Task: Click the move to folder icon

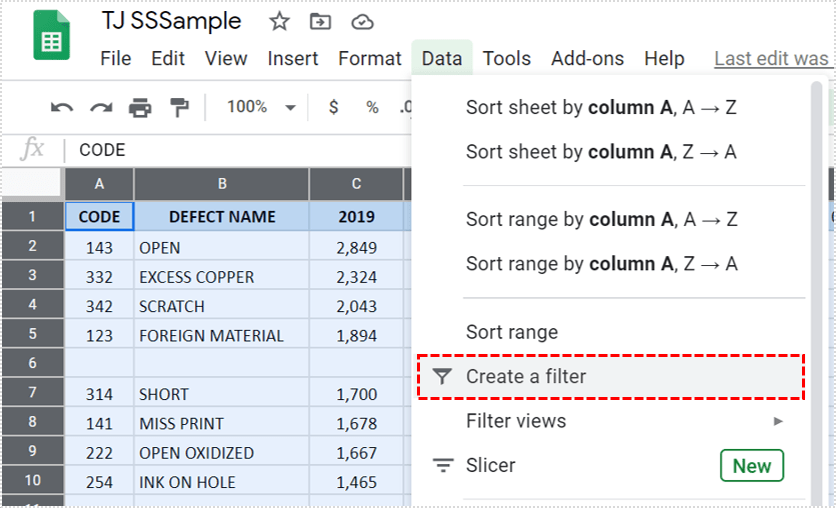Action: click(320, 21)
